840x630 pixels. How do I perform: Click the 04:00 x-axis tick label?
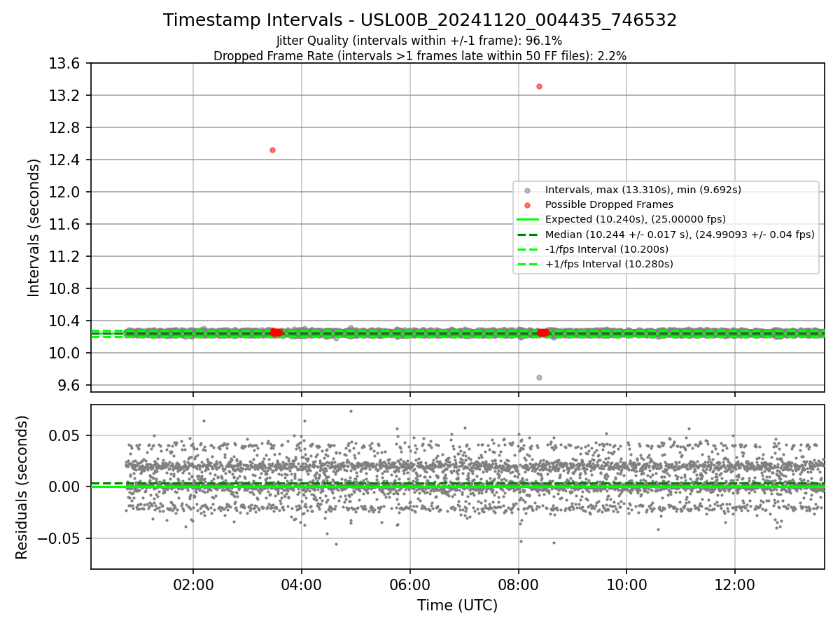(x=302, y=584)
